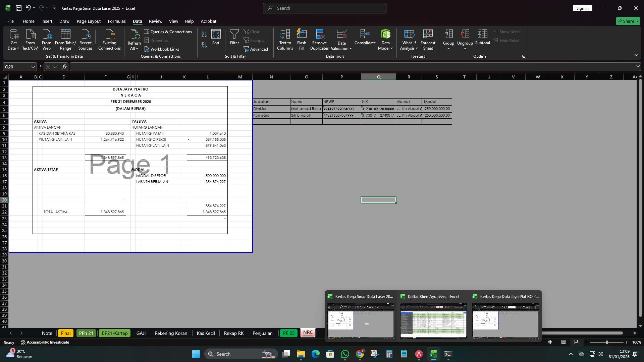The image size is (644, 362).
Task: Open the Forecast Sheet tool
Action: (428, 39)
